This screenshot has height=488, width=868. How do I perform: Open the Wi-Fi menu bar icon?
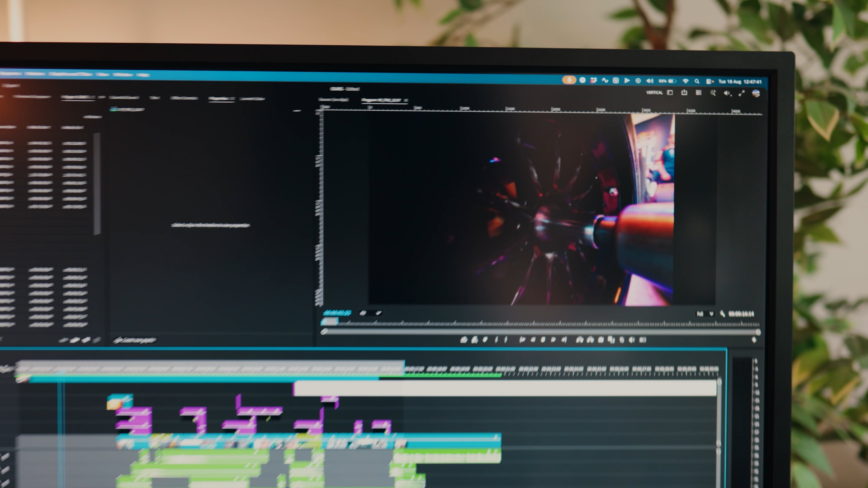point(685,81)
